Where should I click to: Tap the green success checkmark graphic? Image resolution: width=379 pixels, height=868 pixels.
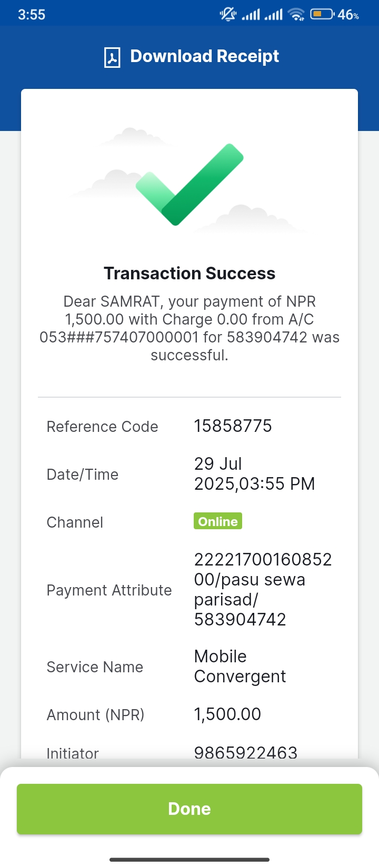pyautogui.click(x=190, y=184)
